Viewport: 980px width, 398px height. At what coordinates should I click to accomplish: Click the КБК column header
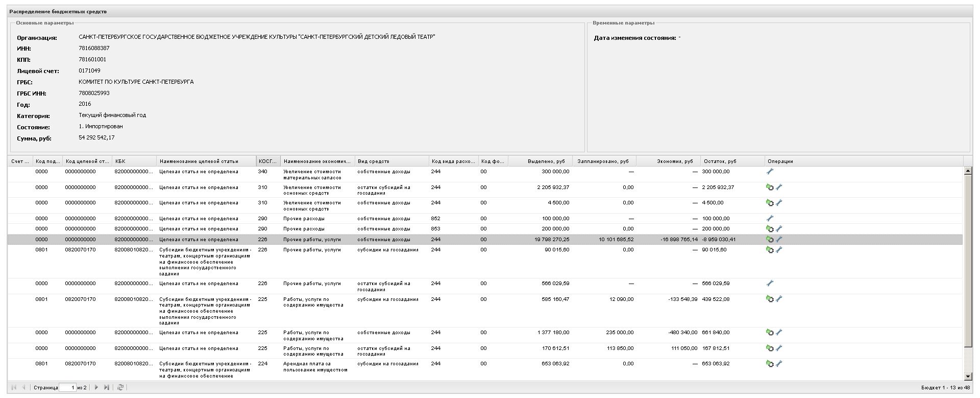click(134, 161)
